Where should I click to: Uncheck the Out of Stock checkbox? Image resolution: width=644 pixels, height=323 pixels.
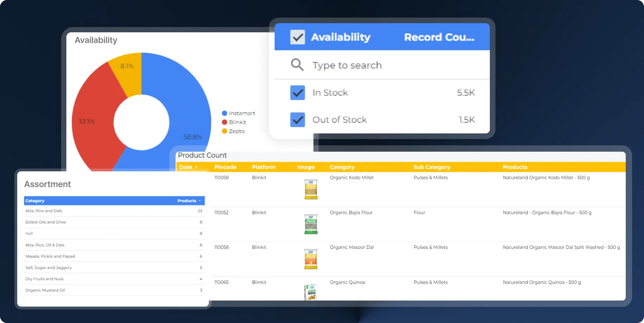pyautogui.click(x=297, y=120)
